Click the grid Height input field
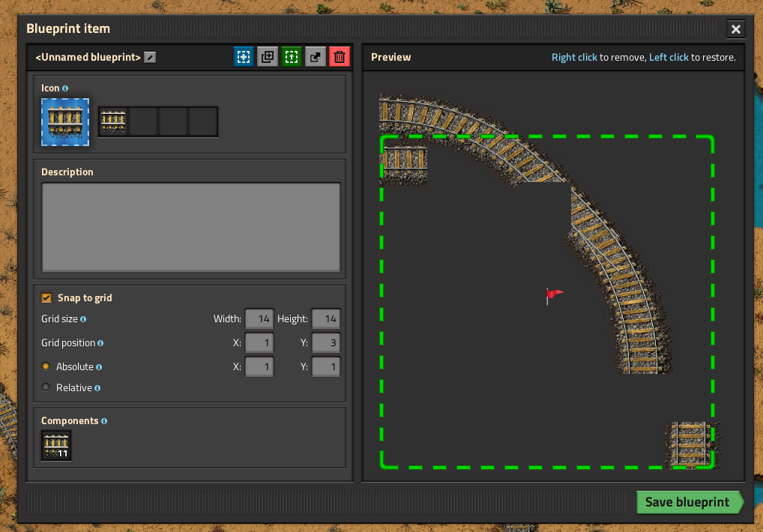This screenshot has height=532, width=763. point(326,319)
